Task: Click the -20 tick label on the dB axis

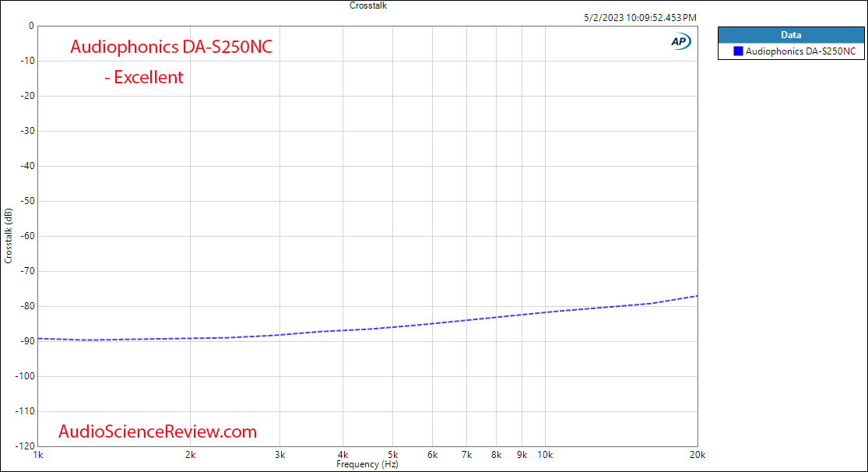Action: pos(27,96)
